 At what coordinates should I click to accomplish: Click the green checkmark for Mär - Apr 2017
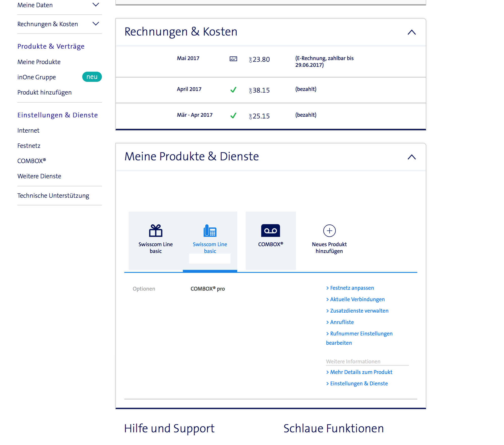(x=233, y=115)
